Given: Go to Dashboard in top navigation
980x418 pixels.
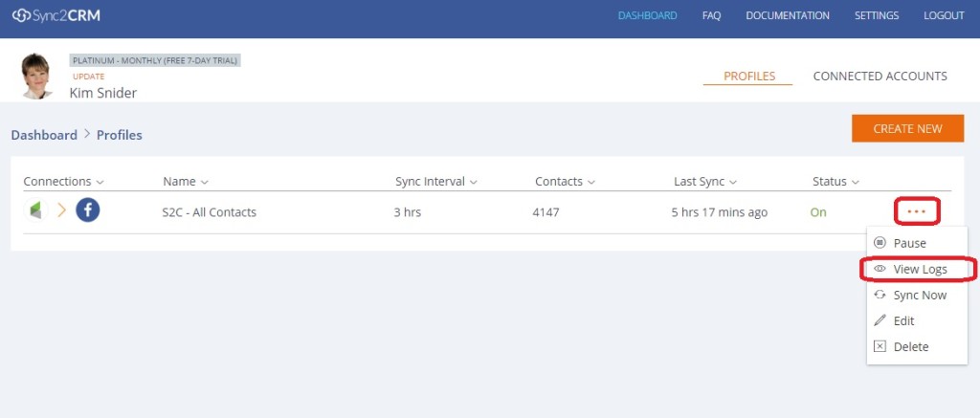Looking at the screenshot, I should (x=648, y=15).
